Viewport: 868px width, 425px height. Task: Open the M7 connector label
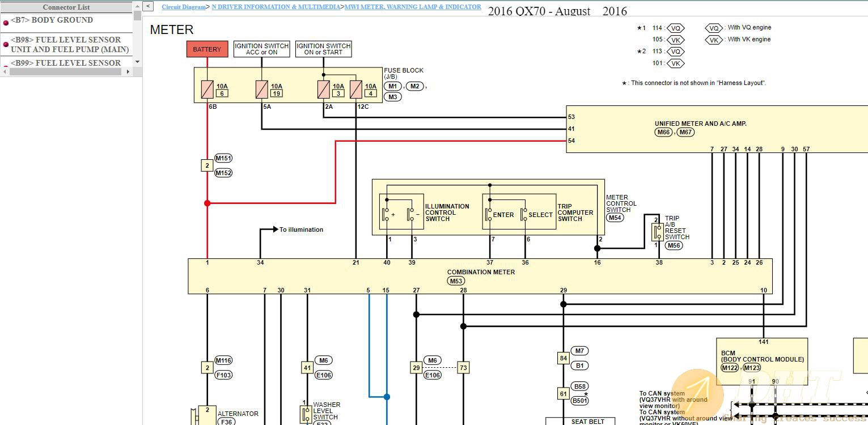(579, 351)
